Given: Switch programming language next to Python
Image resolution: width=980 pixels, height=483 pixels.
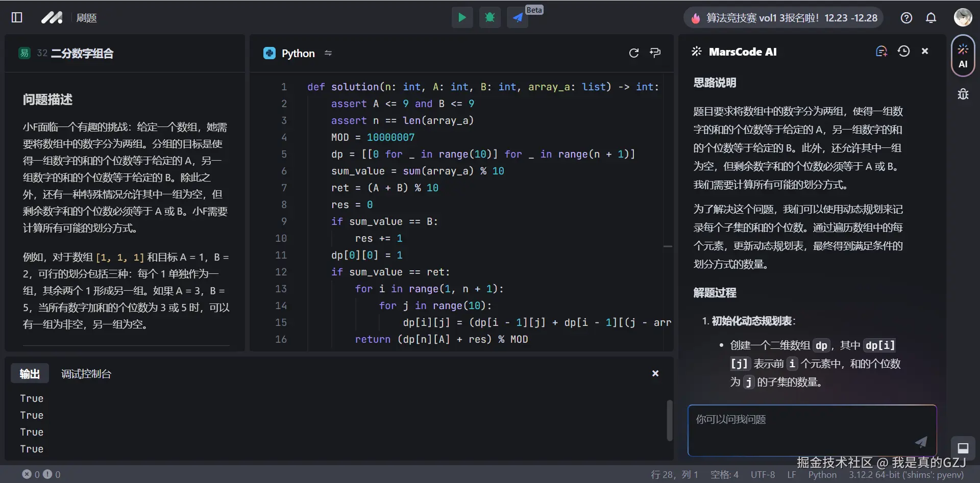Looking at the screenshot, I should click(x=328, y=53).
